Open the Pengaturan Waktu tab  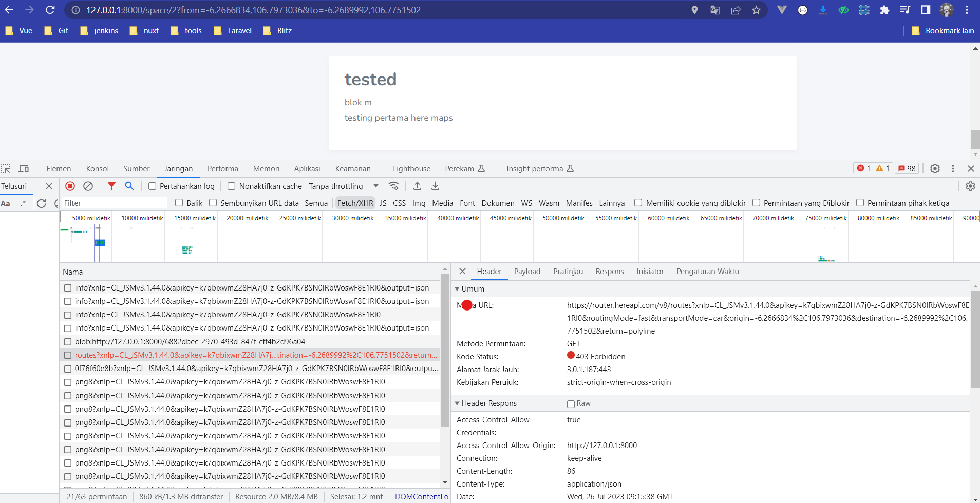pos(707,272)
